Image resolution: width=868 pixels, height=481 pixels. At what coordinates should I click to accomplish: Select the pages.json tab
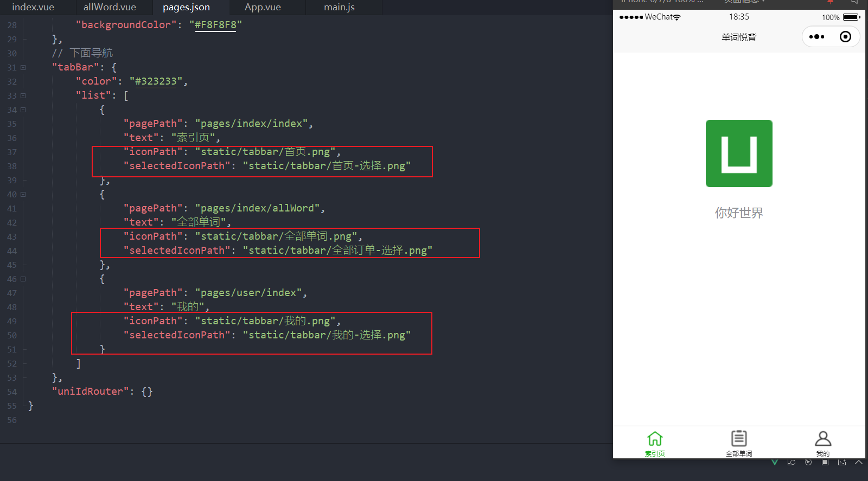pos(186,7)
